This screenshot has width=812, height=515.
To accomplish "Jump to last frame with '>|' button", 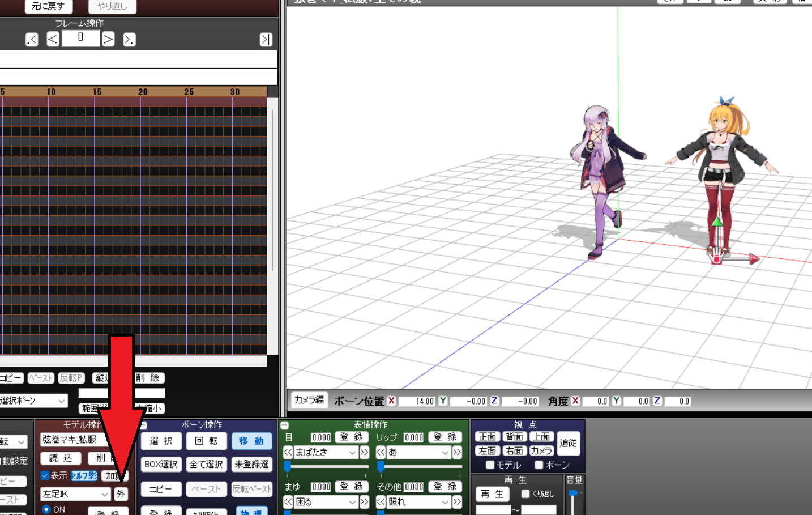I will point(266,39).
